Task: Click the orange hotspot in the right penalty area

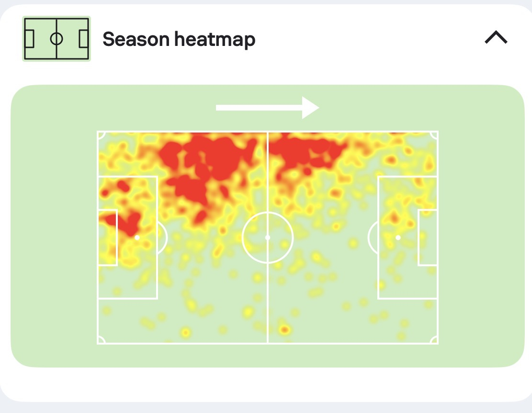Action: click(394, 217)
